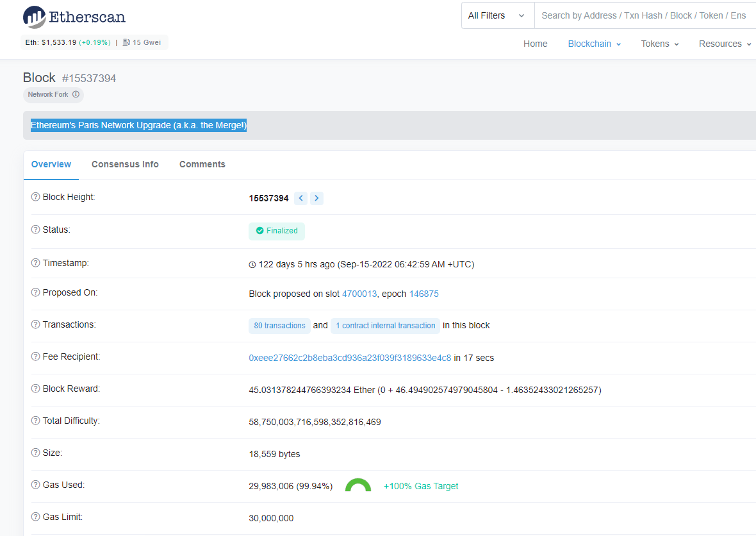Click help icon beside Block Height

pos(35,197)
